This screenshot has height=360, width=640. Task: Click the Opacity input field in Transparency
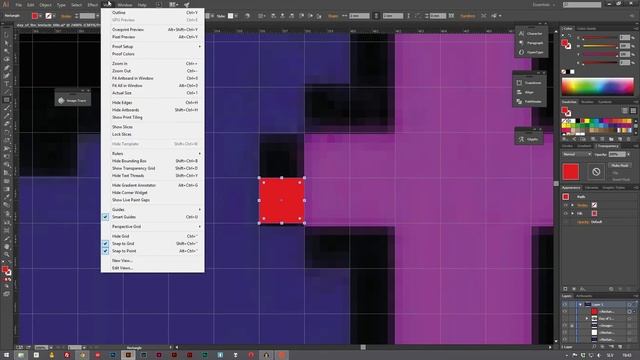coord(616,154)
